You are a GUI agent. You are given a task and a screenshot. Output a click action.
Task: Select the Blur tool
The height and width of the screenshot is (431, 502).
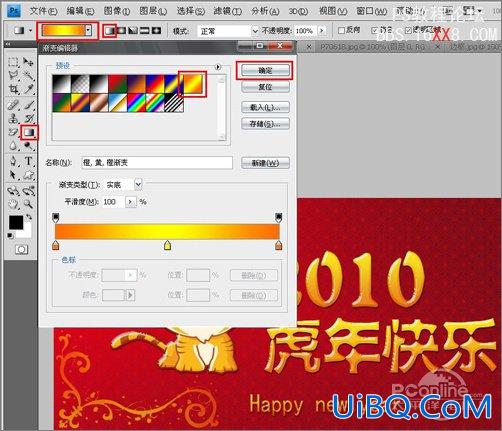pos(13,146)
